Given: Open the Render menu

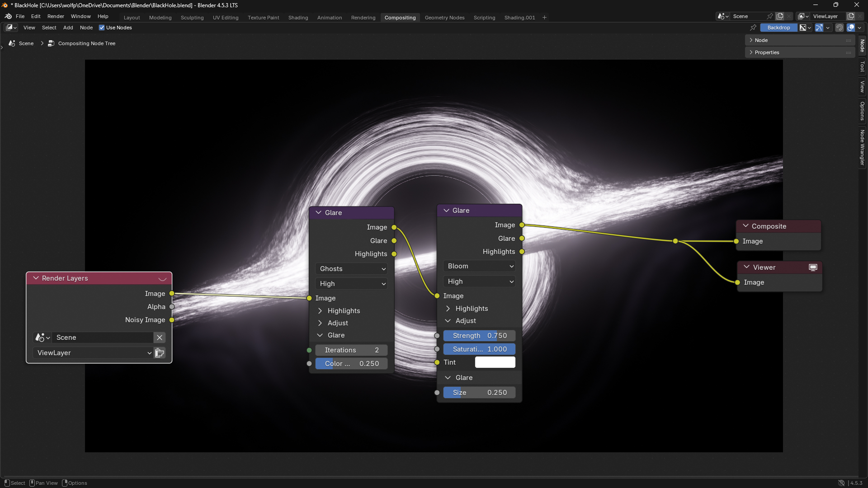Looking at the screenshot, I should click(56, 16).
